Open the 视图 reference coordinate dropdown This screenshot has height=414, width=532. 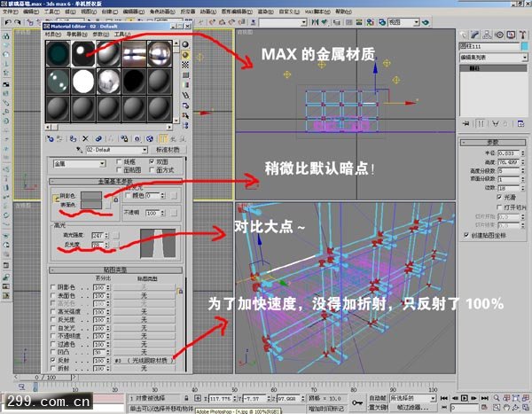(403, 22)
